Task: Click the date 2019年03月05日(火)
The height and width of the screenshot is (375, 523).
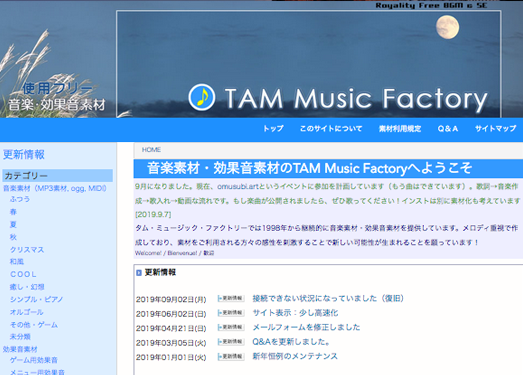Action: tap(171, 343)
